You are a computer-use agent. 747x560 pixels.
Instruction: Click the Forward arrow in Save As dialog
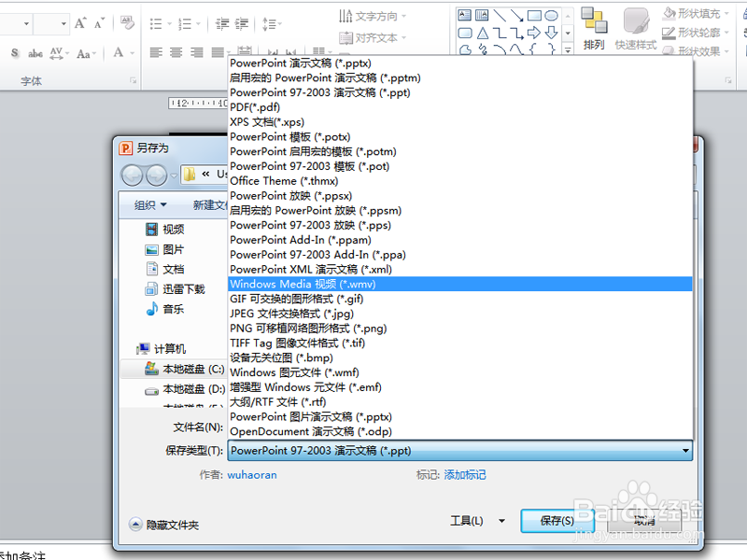click(156, 175)
